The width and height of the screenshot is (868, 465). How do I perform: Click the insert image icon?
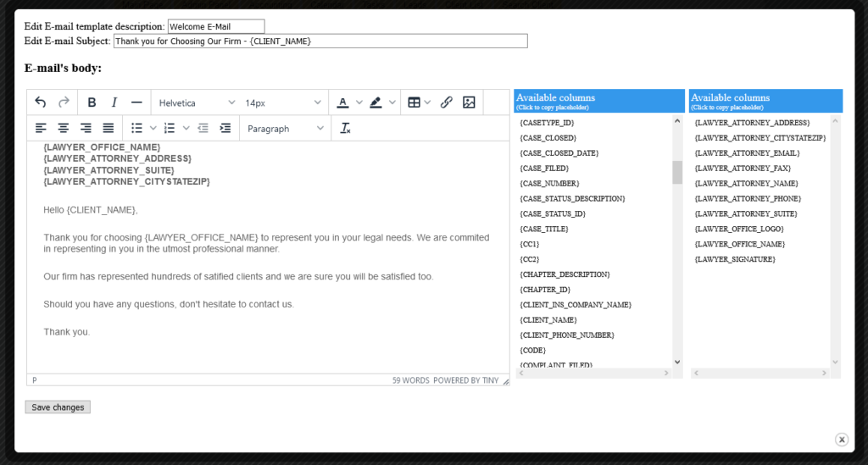[x=469, y=102]
